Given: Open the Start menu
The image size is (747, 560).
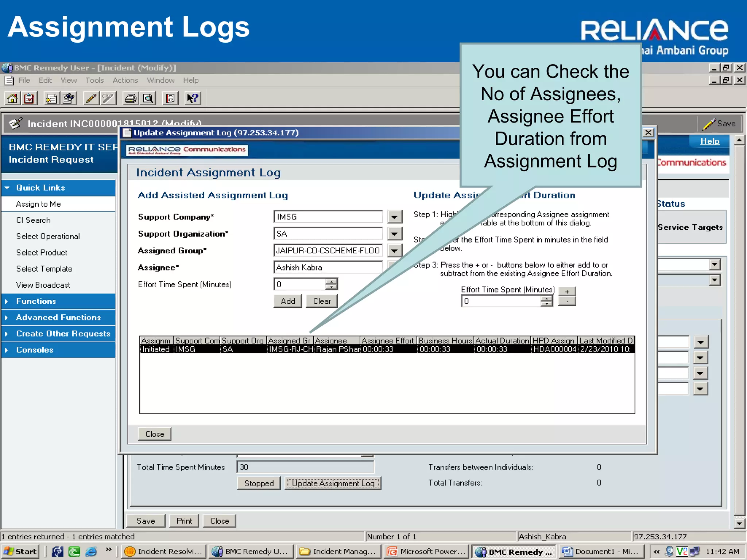Looking at the screenshot, I should point(20,551).
